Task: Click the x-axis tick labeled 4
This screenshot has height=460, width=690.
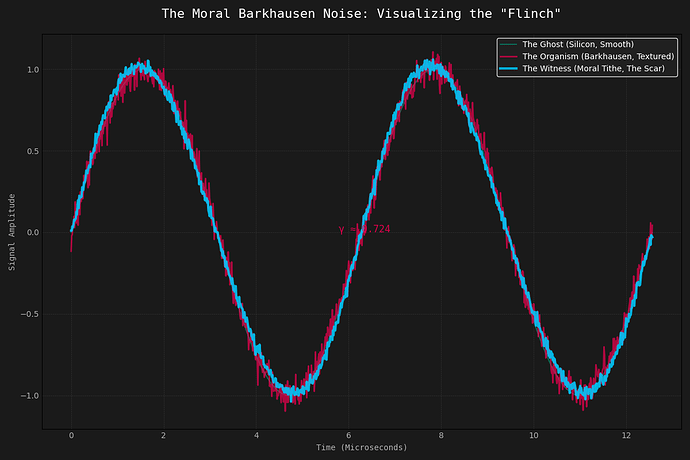Action: (x=256, y=436)
